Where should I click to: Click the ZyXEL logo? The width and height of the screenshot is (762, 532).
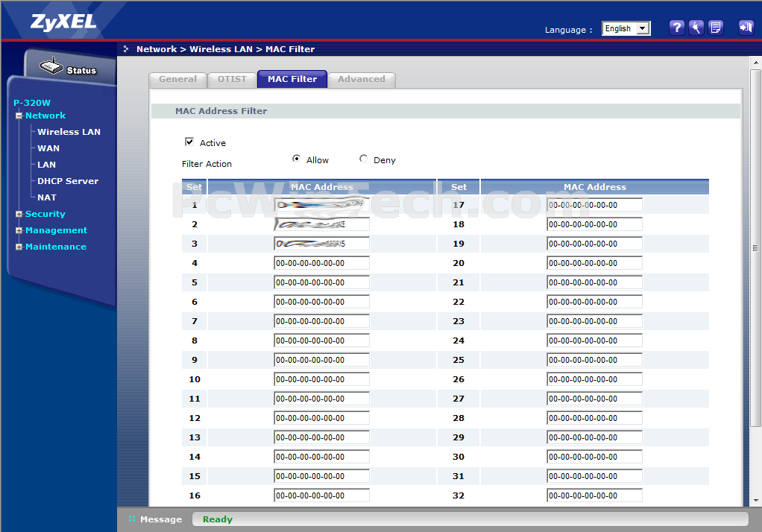click(x=63, y=22)
